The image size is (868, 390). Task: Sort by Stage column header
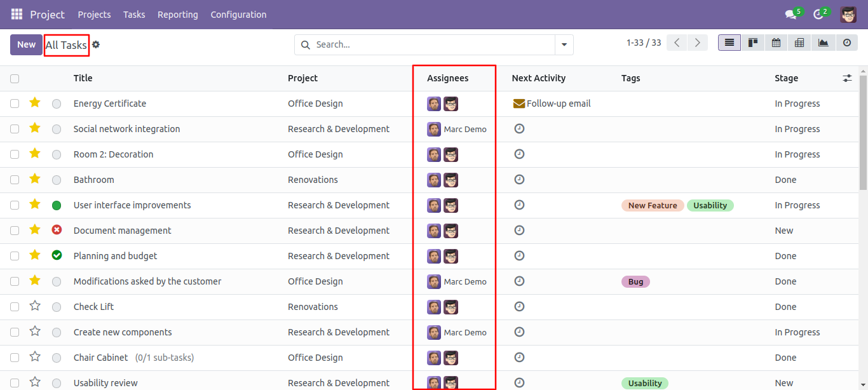(786, 78)
